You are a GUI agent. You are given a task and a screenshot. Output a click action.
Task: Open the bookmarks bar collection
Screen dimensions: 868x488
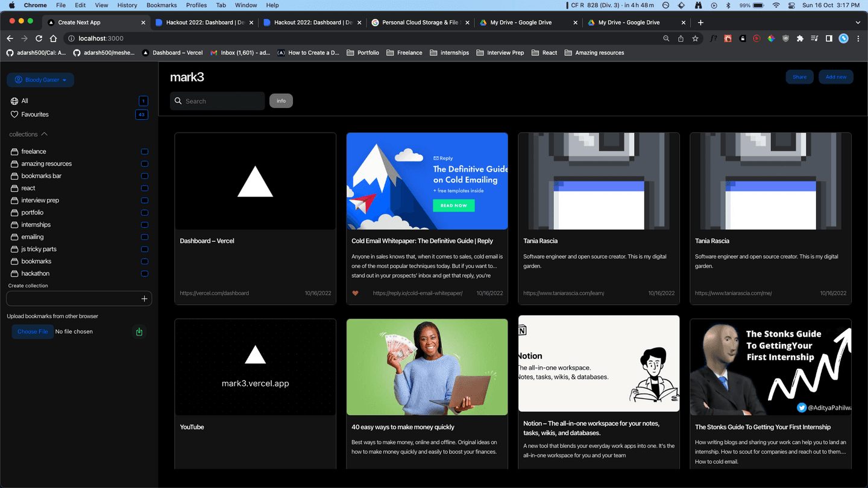[41, 176]
